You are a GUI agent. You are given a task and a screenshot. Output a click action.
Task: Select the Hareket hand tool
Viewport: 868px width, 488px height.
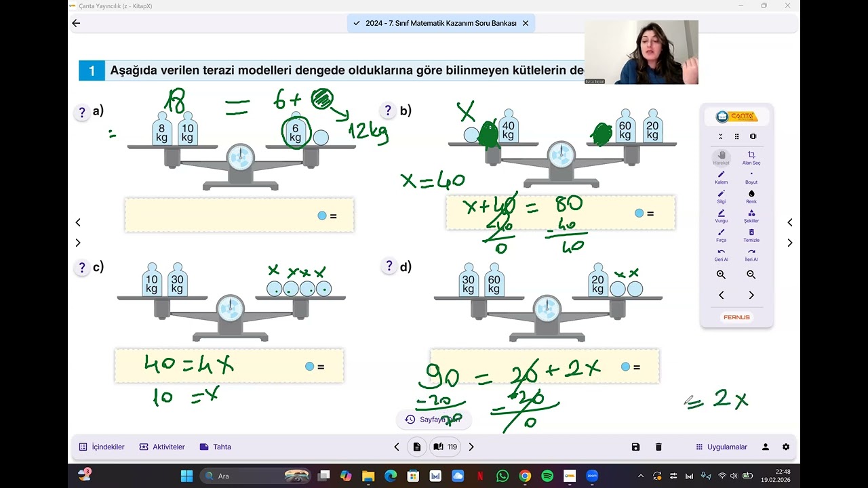tap(722, 158)
